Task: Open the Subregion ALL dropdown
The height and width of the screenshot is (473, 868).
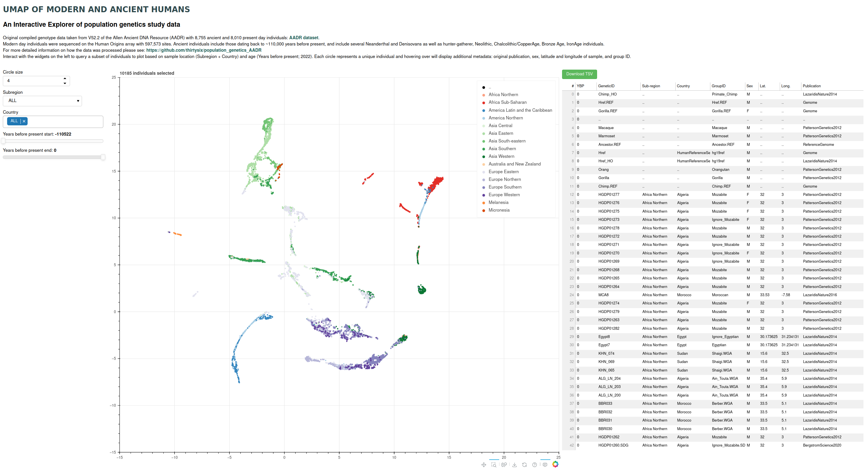Action: (x=42, y=101)
